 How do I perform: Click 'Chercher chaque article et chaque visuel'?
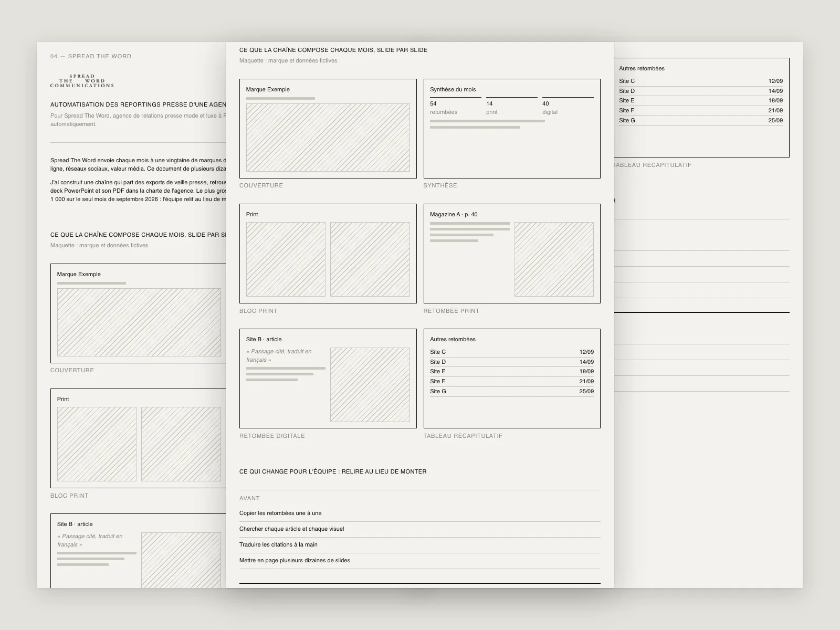292,529
